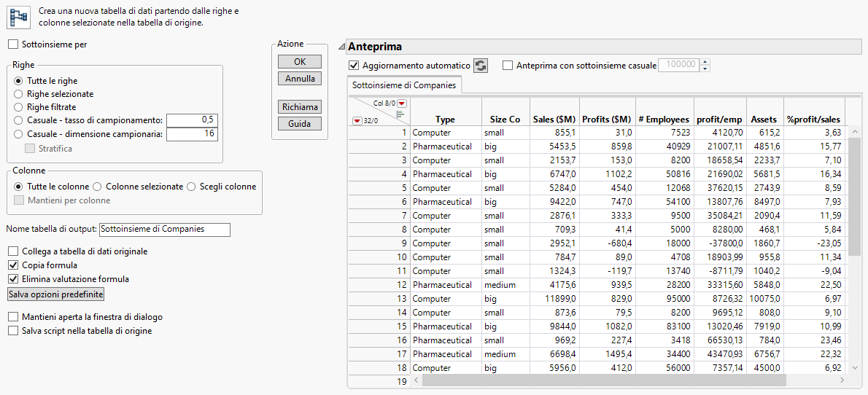Click the Subset icon at top left
This screenshot has height=395, width=868.
(x=18, y=16)
